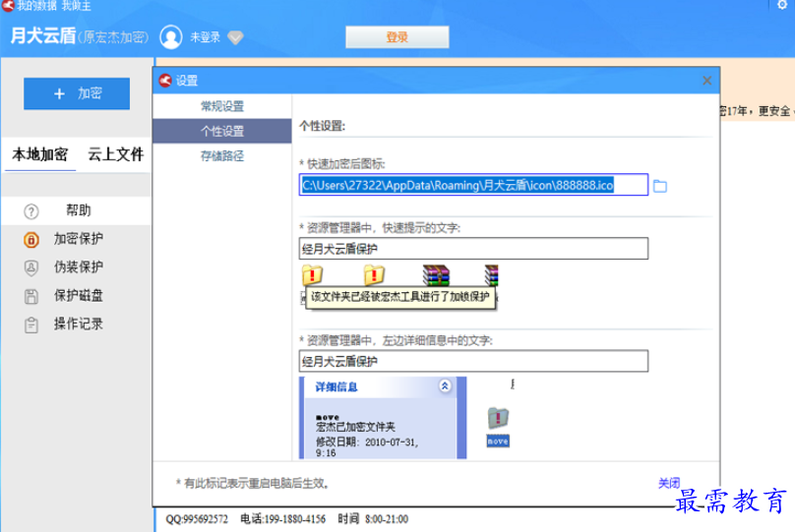Click the 快速提示的文字 input field
Screen dimensions: 795x532
pyautogui.click(x=473, y=248)
